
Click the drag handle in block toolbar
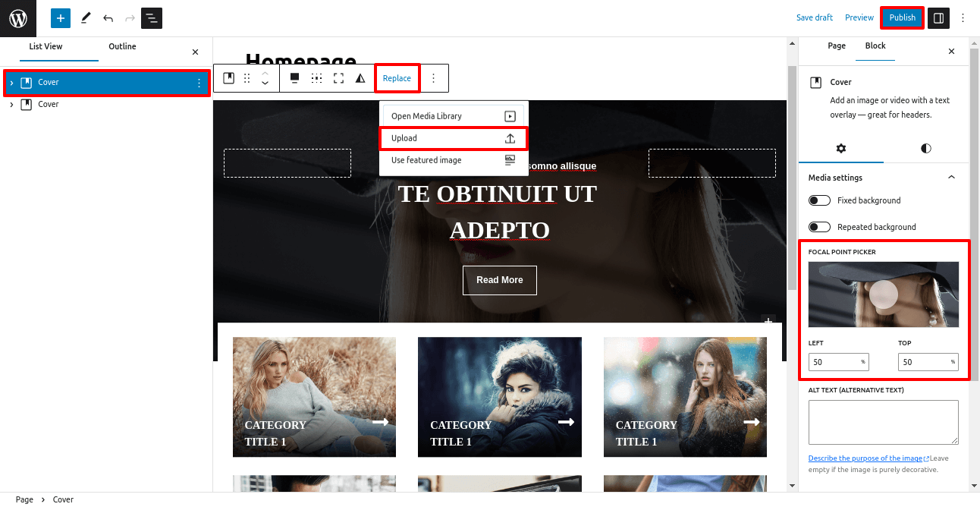(247, 78)
